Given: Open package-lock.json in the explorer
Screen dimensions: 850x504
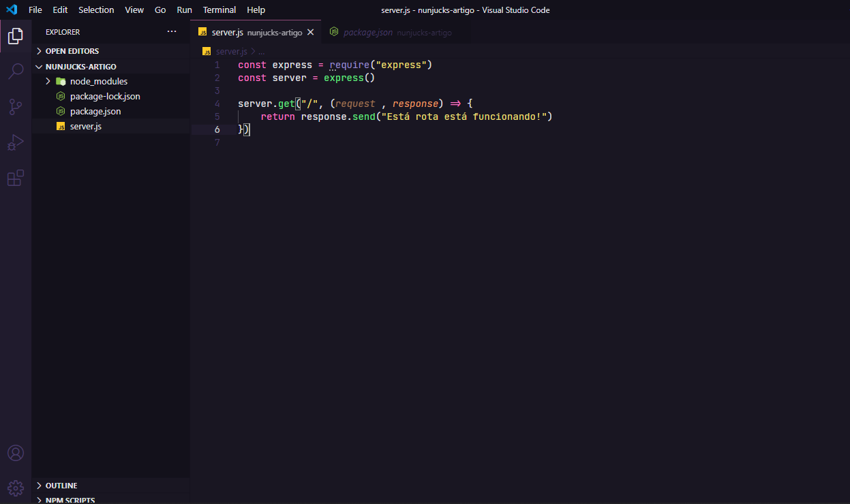Looking at the screenshot, I should [105, 96].
